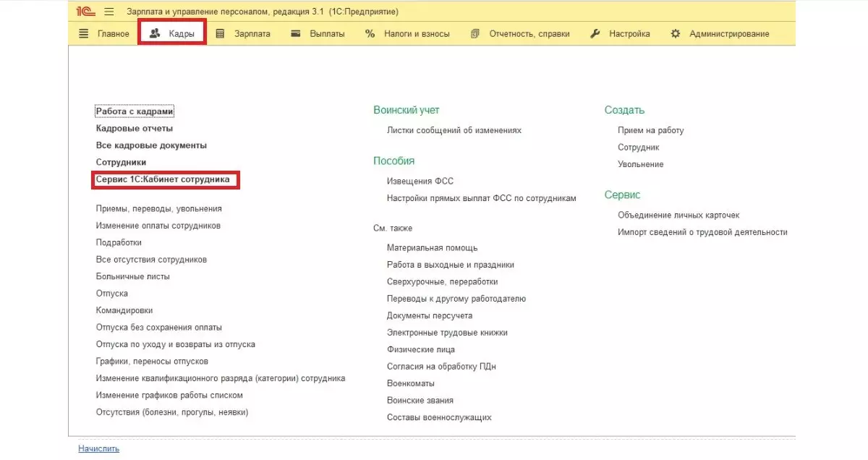Open Отпуска по уходу и возвраты из отпуска
Viewport: 868px width, 460px height.
click(x=176, y=344)
